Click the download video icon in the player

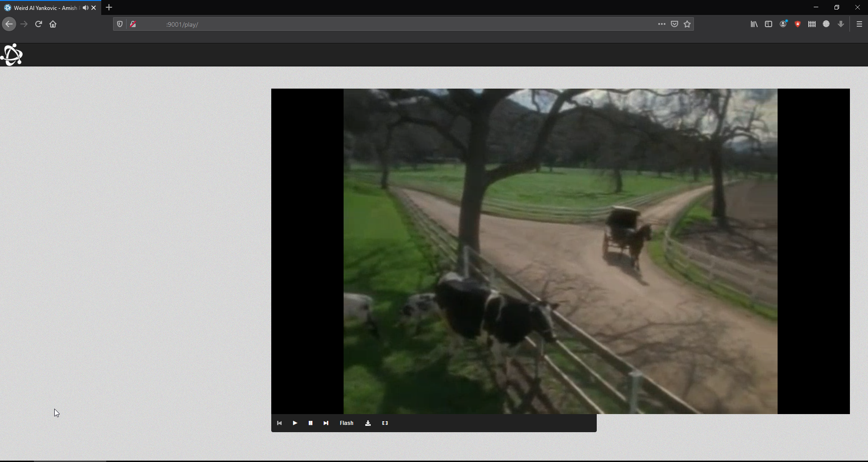click(x=368, y=423)
